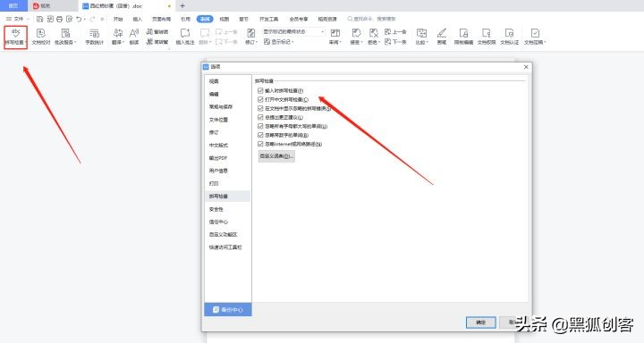The image size is (644, 343).
Task: Toggle 在文档中显示忽略的拼写错误 checkbox
Action: pos(260,108)
